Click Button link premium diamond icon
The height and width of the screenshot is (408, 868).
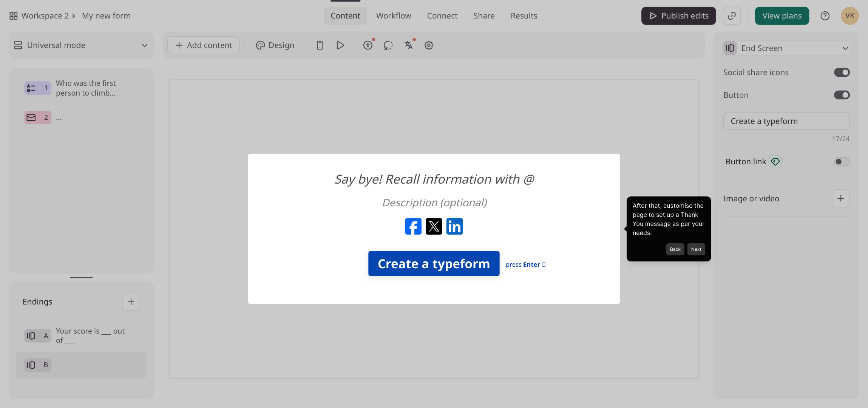coord(775,162)
